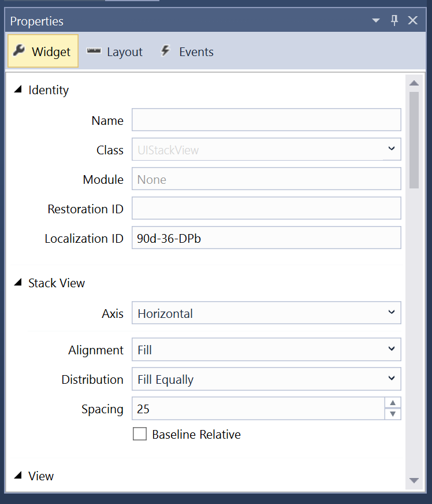Open the Properties panel window position menu arrow
432x504 pixels.
click(375, 20)
